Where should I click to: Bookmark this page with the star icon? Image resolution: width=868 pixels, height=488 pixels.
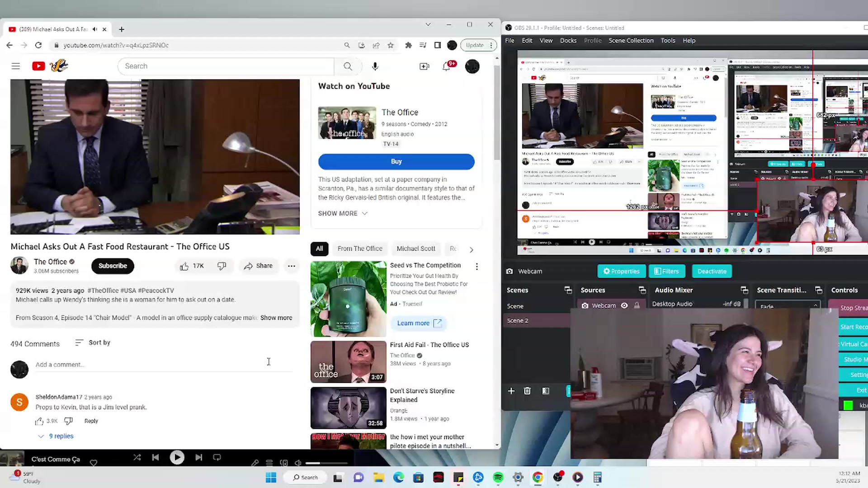point(391,45)
